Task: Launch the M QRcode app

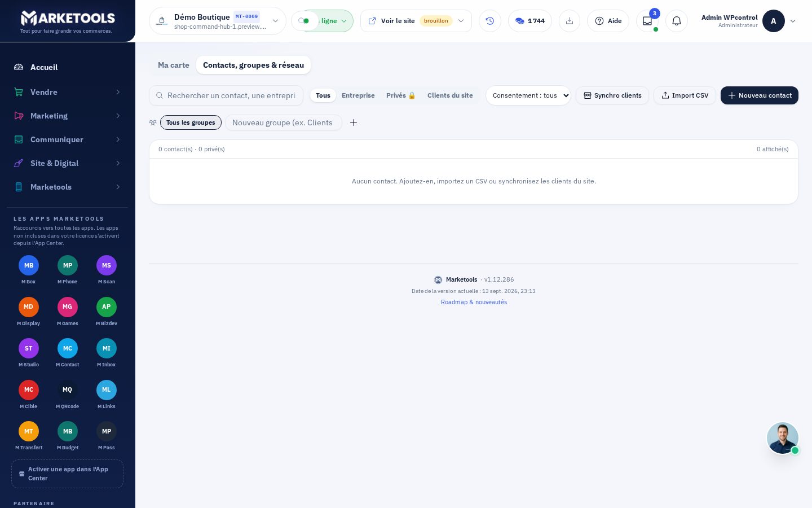Action: (x=67, y=395)
